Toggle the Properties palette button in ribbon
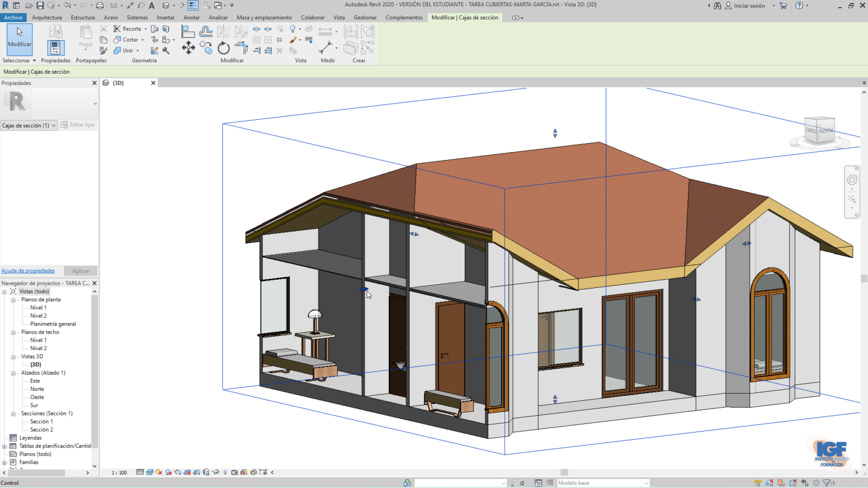 coord(55,48)
